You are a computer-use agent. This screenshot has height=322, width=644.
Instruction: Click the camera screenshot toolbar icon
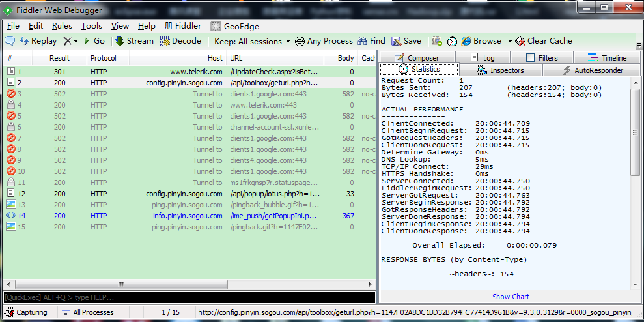pos(436,40)
